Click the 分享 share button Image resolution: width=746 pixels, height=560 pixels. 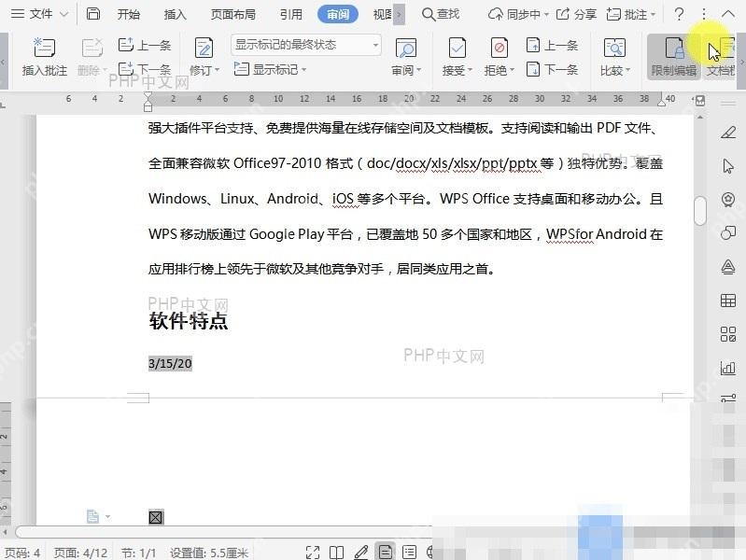pos(576,14)
